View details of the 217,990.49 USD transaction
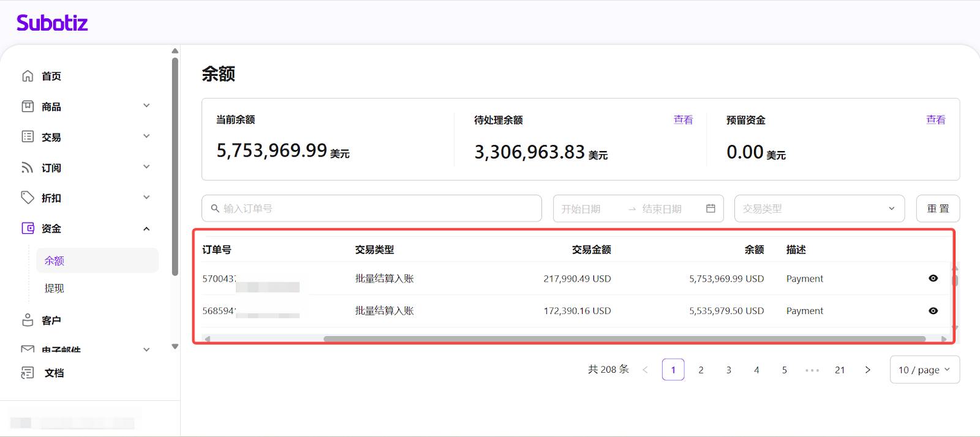 pos(933,278)
